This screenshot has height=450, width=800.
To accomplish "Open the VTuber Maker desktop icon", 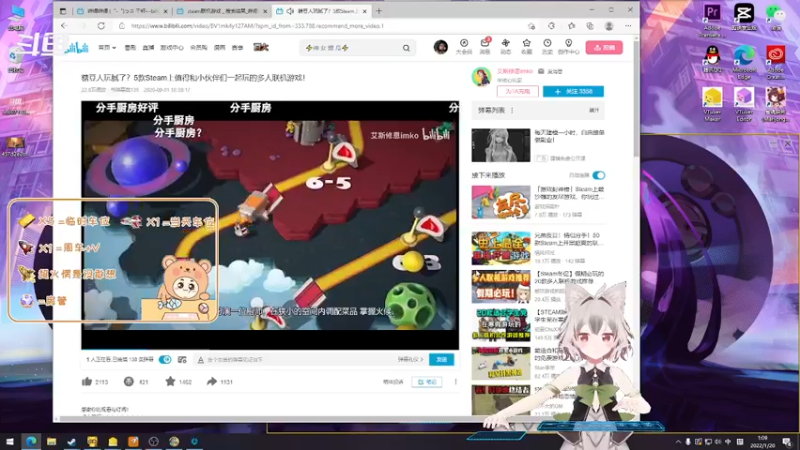I will coord(712,103).
